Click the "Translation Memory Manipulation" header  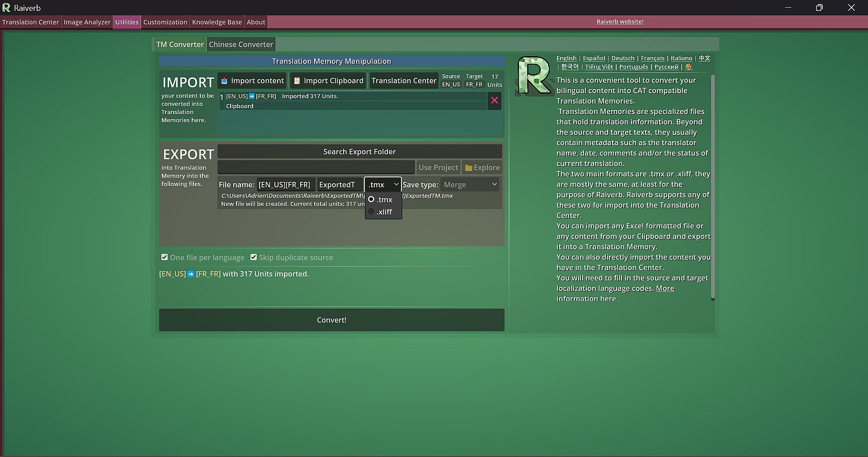pyautogui.click(x=332, y=61)
